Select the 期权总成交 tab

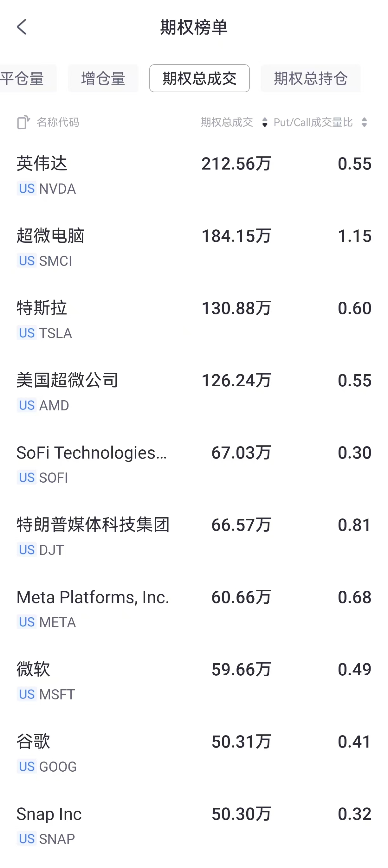click(x=199, y=79)
